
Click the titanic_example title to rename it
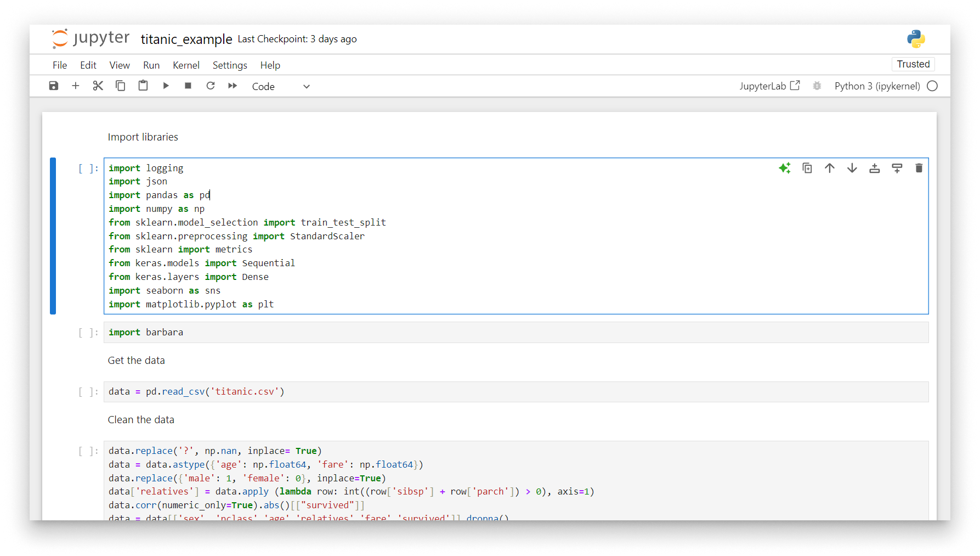coord(186,39)
